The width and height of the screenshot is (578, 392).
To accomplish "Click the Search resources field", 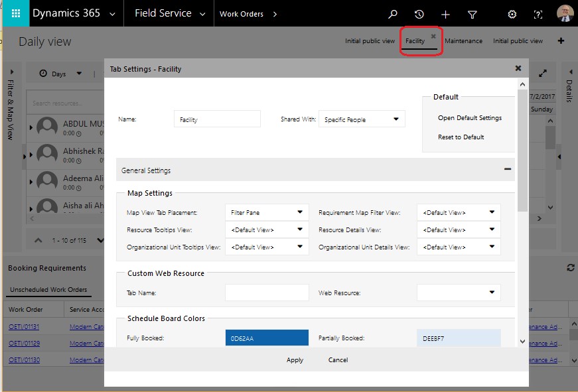I will (x=66, y=103).
